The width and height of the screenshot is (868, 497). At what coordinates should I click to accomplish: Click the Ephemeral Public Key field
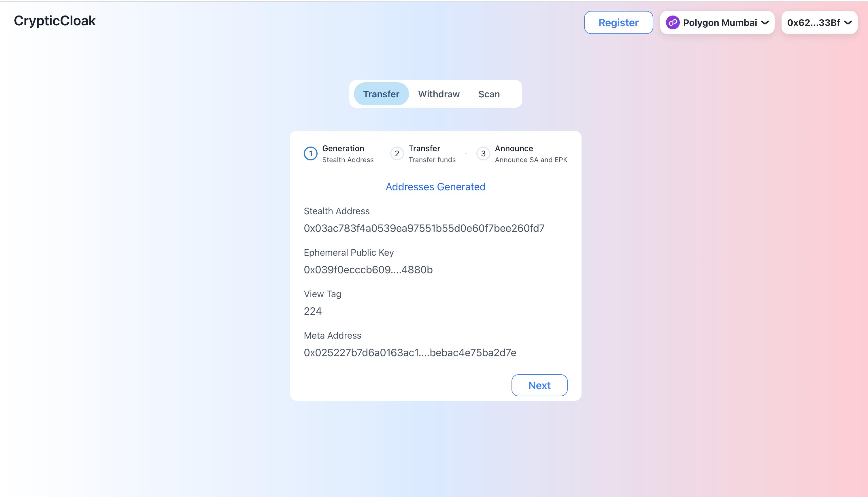coord(368,269)
